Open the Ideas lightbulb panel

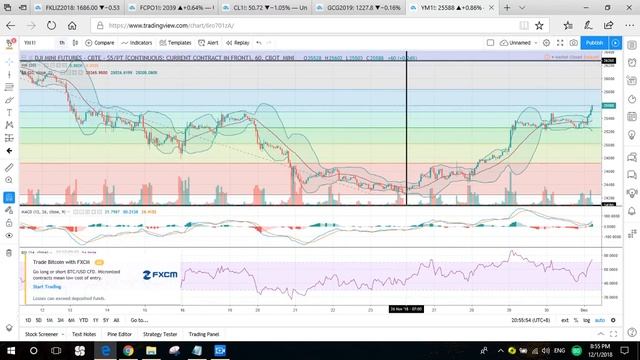[x=632, y=135]
